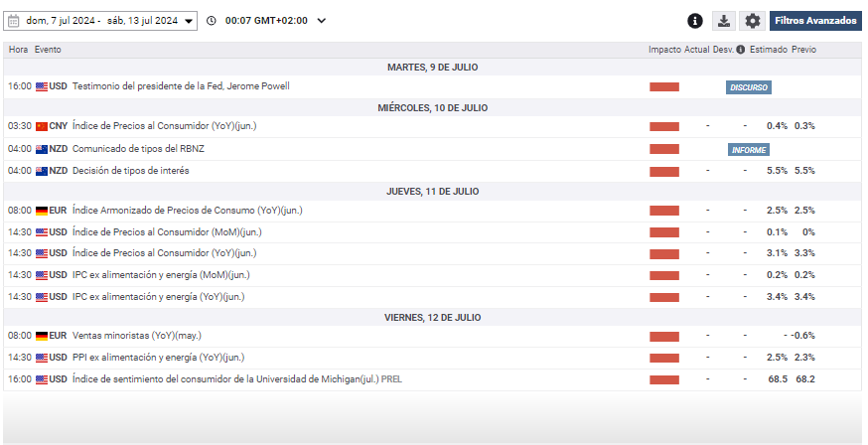Open Filtros Avanzados

click(x=815, y=21)
